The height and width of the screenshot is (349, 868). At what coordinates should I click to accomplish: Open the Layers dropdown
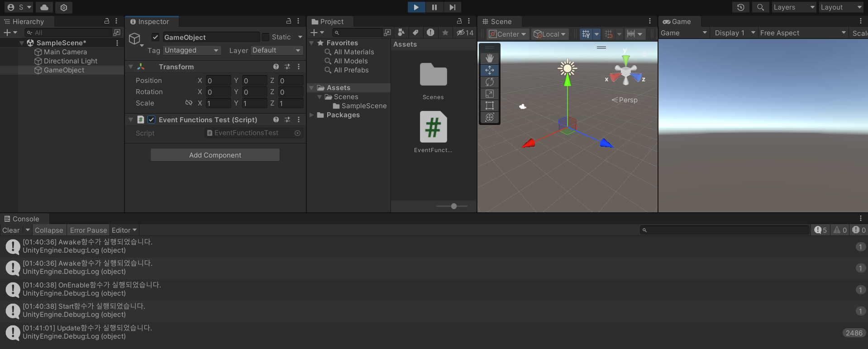point(794,7)
